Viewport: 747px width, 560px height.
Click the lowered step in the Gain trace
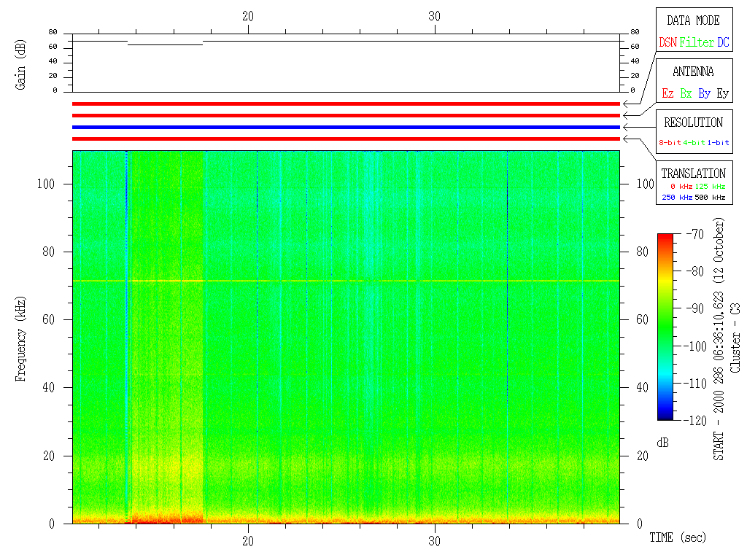pyautogui.click(x=165, y=44)
